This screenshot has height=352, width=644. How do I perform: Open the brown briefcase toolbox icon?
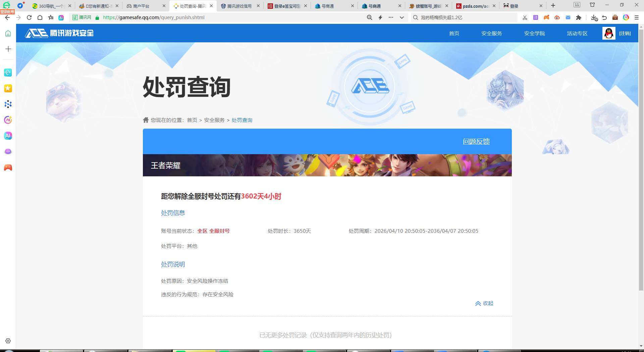pos(615,17)
